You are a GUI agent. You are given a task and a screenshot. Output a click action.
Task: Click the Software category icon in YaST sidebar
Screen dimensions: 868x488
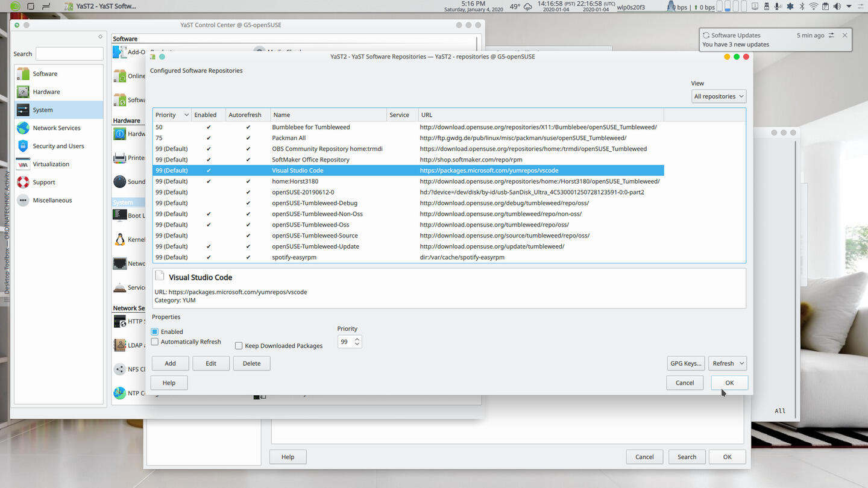tap(23, 74)
